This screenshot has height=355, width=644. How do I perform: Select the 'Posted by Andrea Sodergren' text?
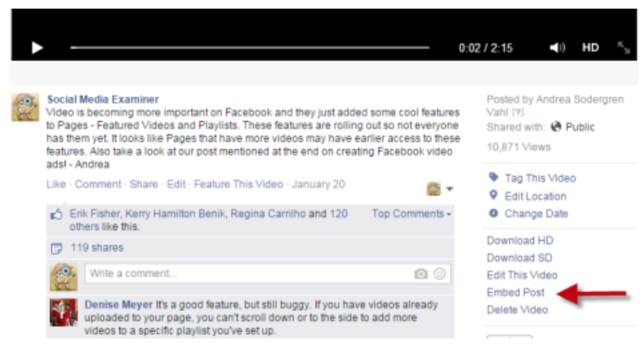coord(555,100)
